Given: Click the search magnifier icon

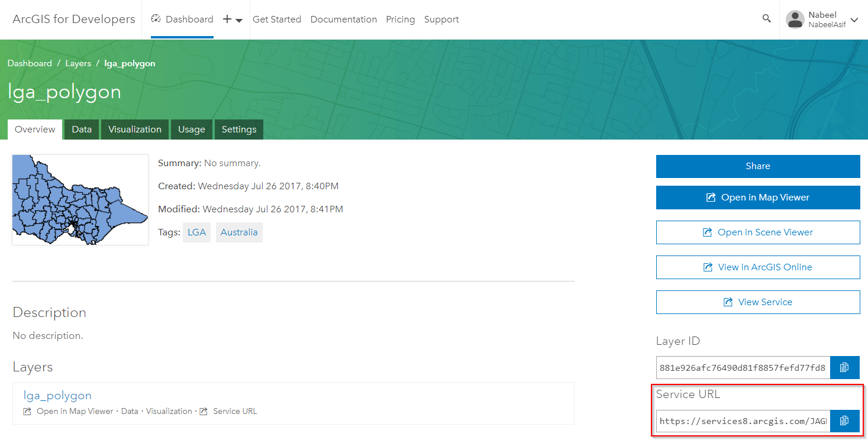Looking at the screenshot, I should pos(766,19).
